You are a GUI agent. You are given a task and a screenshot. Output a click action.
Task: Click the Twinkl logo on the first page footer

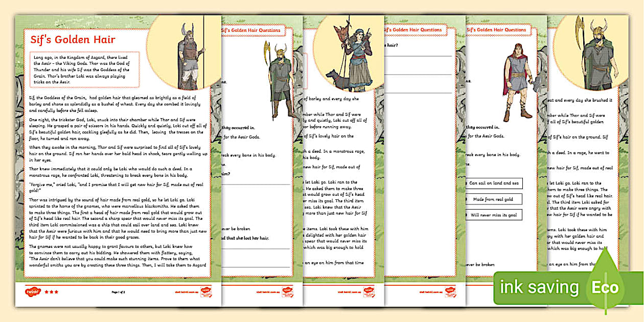(31, 292)
